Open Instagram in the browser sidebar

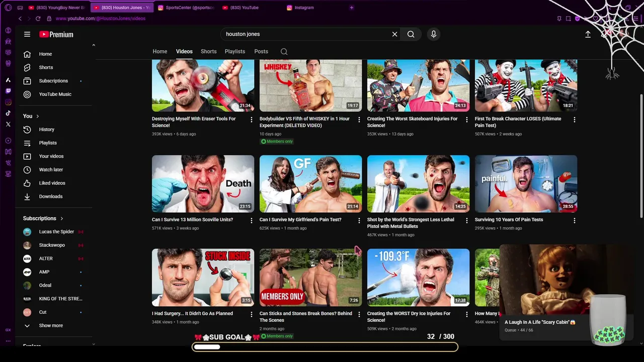tap(8, 102)
